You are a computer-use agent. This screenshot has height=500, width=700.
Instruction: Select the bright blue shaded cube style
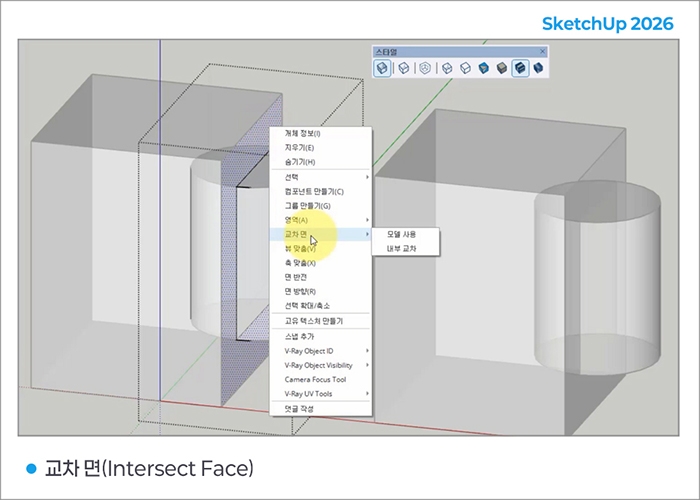(483, 68)
